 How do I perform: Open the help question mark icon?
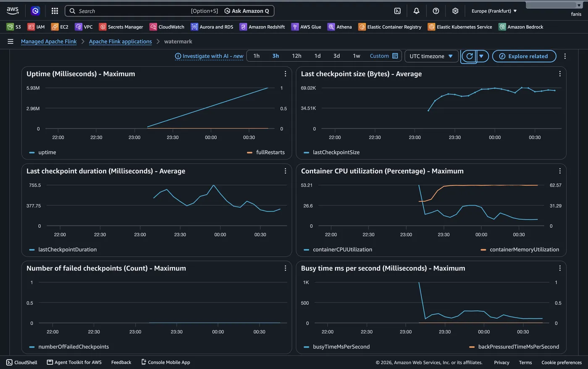(x=436, y=11)
